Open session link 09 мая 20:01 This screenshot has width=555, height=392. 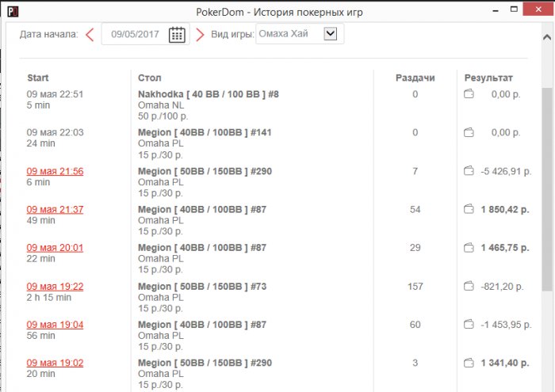pyautogui.click(x=55, y=248)
